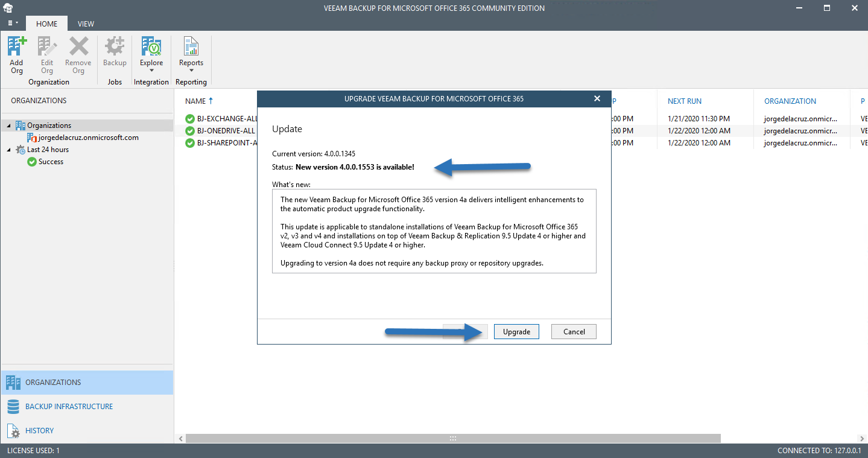Click green check icon for BJ-EXCHANGE-ALL
The height and width of the screenshot is (458, 868).
pyautogui.click(x=190, y=119)
